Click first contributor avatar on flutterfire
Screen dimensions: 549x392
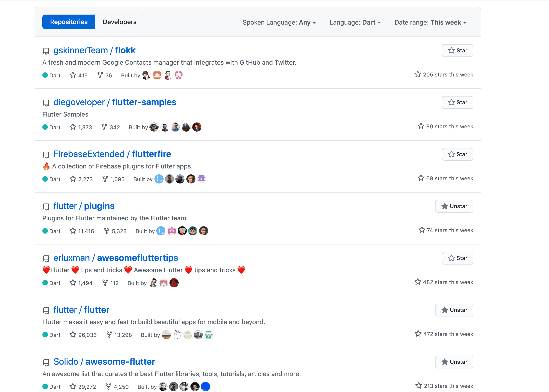coord(159,179)
